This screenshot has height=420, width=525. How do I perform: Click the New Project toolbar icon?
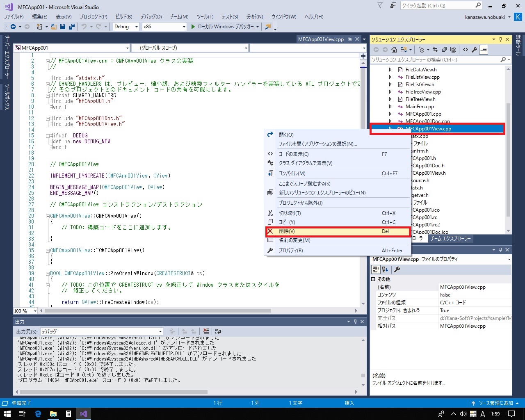coord(40,27)
